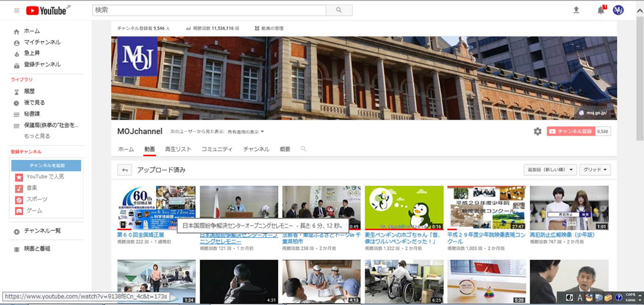Click the flame icon beside 急上昇
This screenshot has height=305, width=644.
(16, 54)
